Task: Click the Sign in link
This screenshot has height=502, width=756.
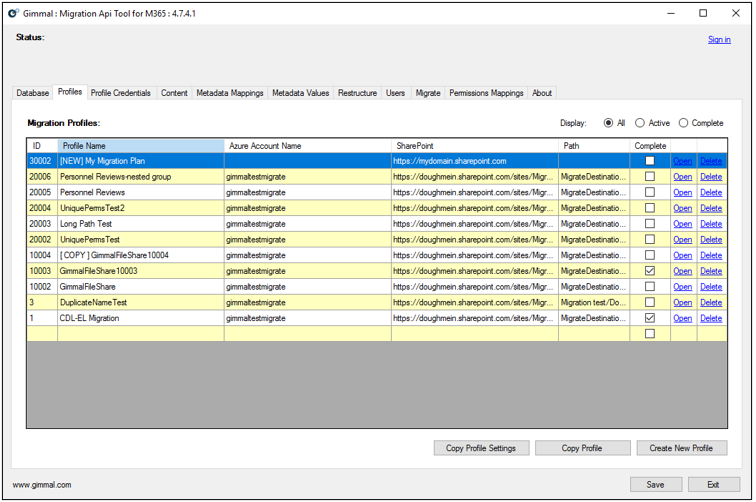Action: (719, 40)
